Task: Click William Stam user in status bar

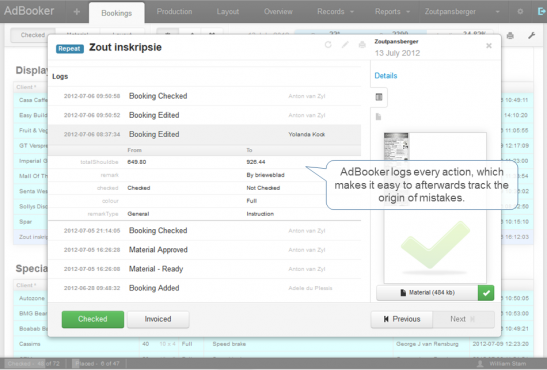Action: 502,364
